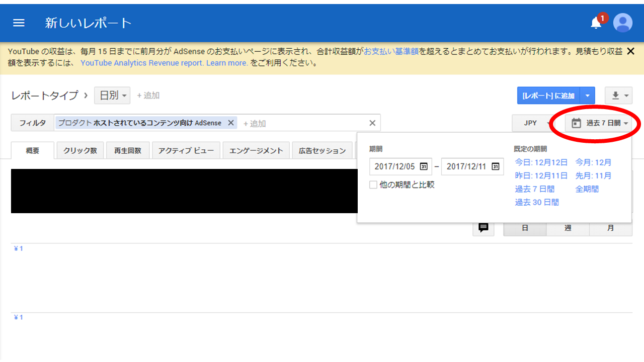This screenshot has height=362, width=644.
Task: Choose preset 昨日: 12月11日
Action: tap(541, 175)
